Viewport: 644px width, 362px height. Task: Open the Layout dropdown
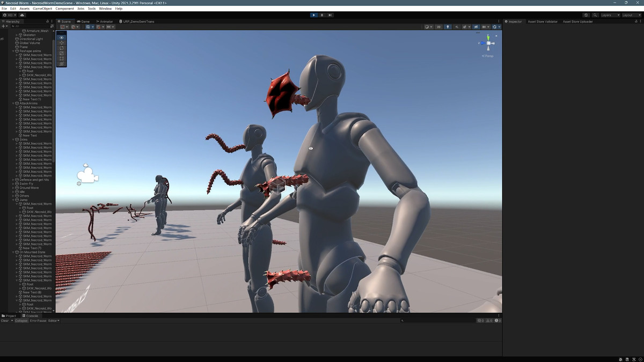pyautogui.click(x=631, y=15)
